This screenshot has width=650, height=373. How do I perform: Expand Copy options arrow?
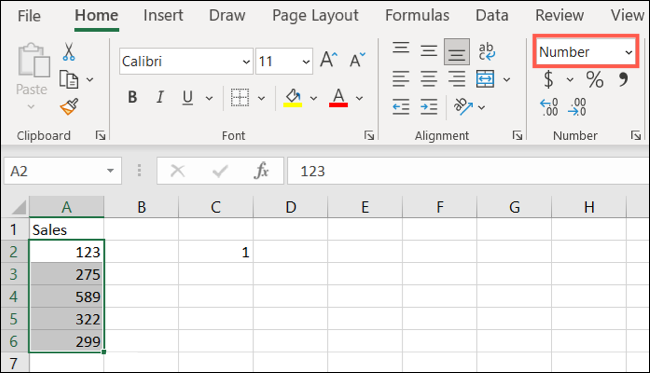pyautogui.click(x=90, y=80)
